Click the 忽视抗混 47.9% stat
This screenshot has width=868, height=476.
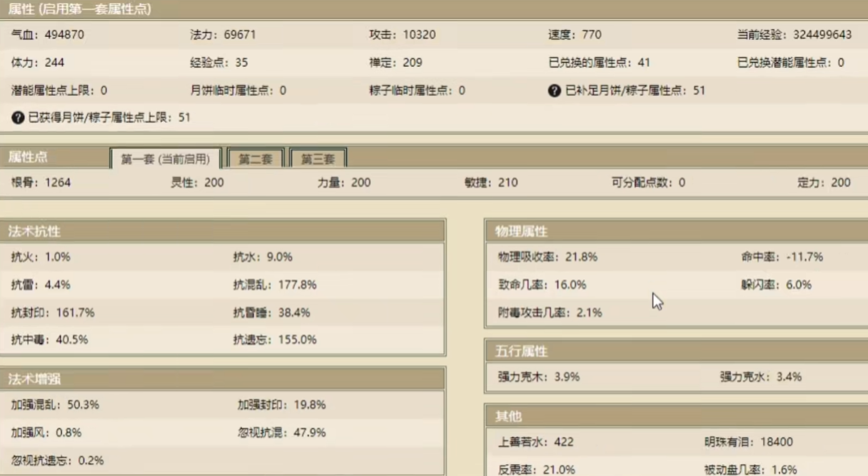click(x=281, y=433)
